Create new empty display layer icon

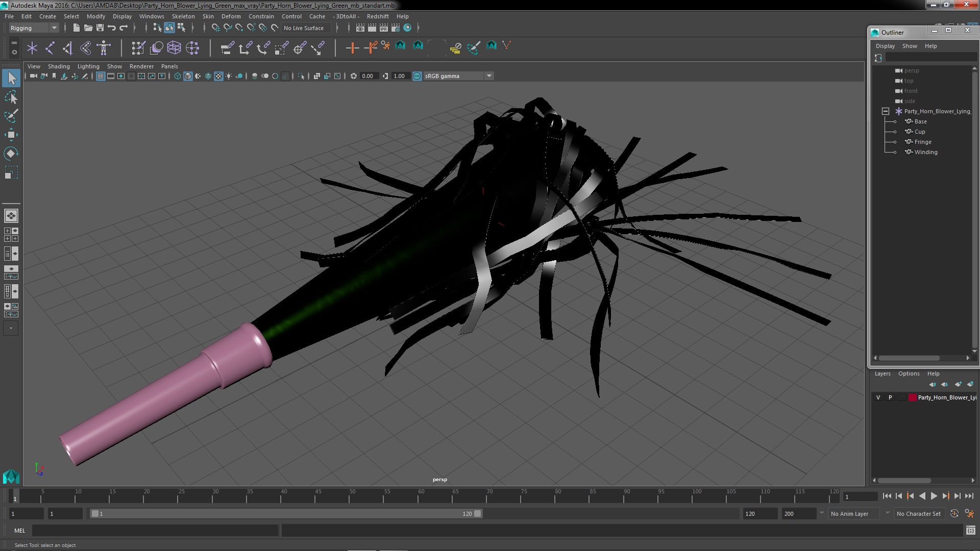(x=958, y=384)
